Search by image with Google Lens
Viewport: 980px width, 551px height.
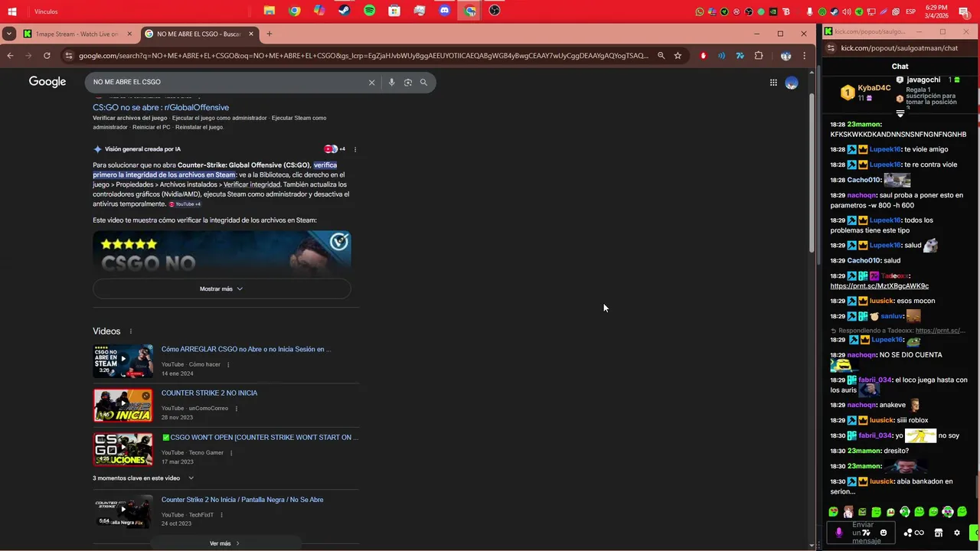coord(408,82)
